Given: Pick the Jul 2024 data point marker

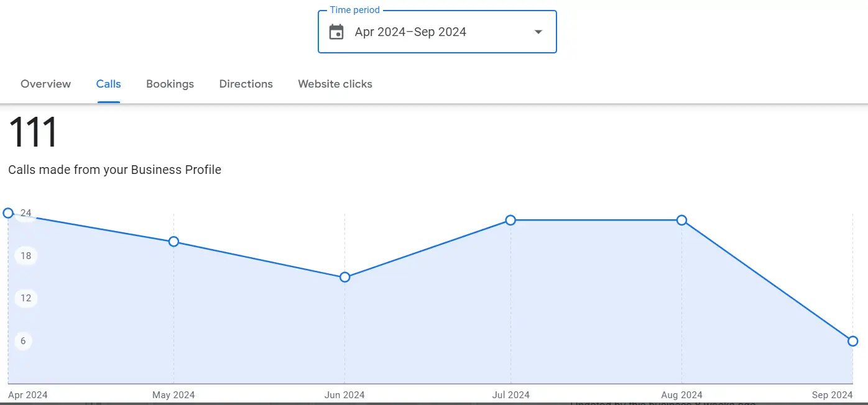Looking at the screenshot, I should [x=510, y=220].
